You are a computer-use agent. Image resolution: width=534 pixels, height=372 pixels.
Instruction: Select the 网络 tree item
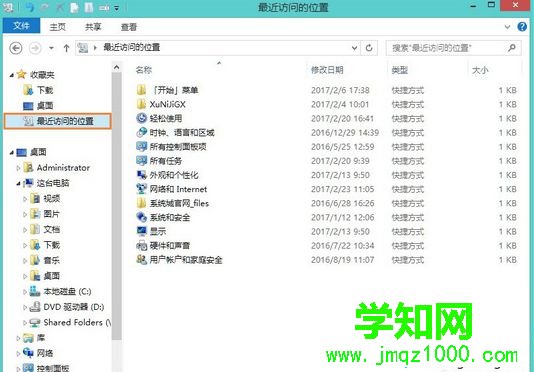pyautogui.click(x=45, y=353)
